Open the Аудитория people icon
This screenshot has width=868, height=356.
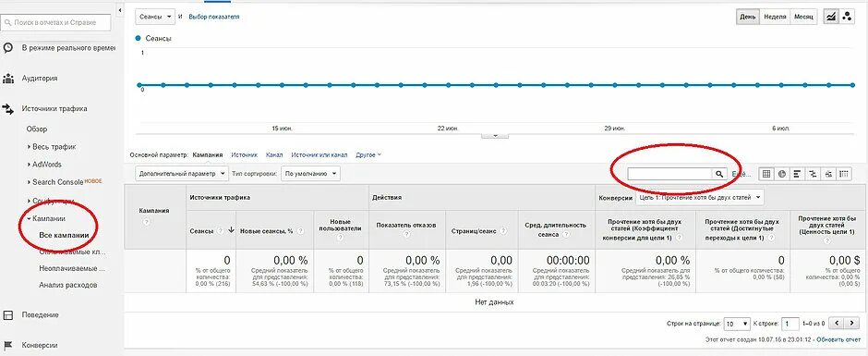[7, 79]
